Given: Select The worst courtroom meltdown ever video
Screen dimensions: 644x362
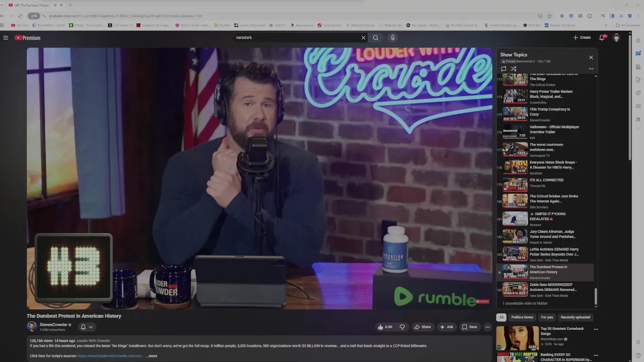Looking at the screenshot, I should [545, 149].
